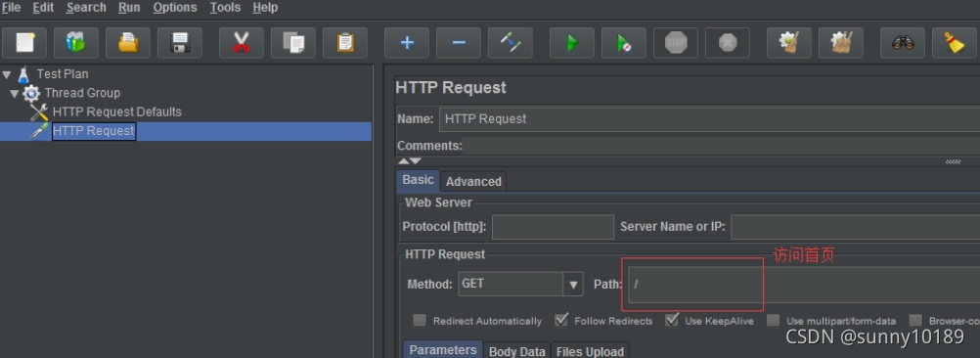The height and width of the screenshot is (358, 980).
Task: Select the Files Upload tab
Action: click(x=590, y=351)
